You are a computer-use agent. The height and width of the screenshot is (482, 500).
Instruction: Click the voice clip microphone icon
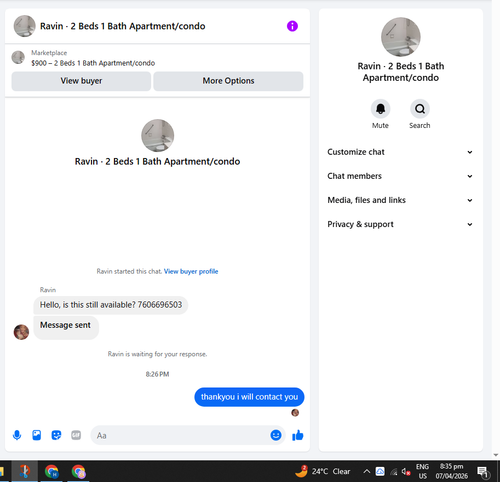click(17, 435)
